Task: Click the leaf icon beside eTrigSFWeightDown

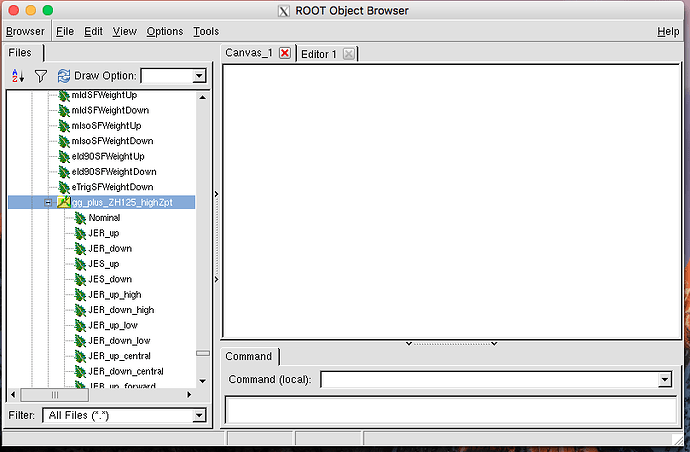Action: point(64,187)
